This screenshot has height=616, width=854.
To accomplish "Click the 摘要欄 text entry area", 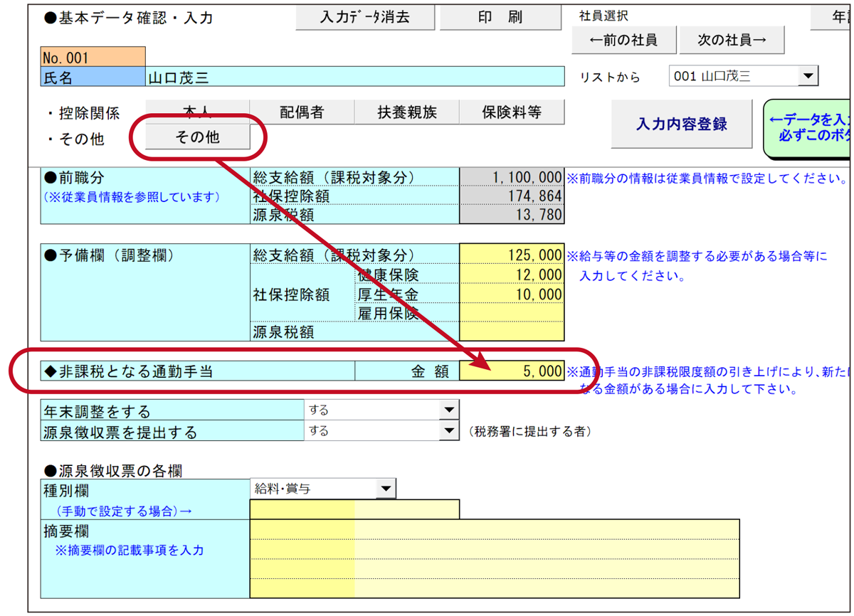I will [494, 558].
